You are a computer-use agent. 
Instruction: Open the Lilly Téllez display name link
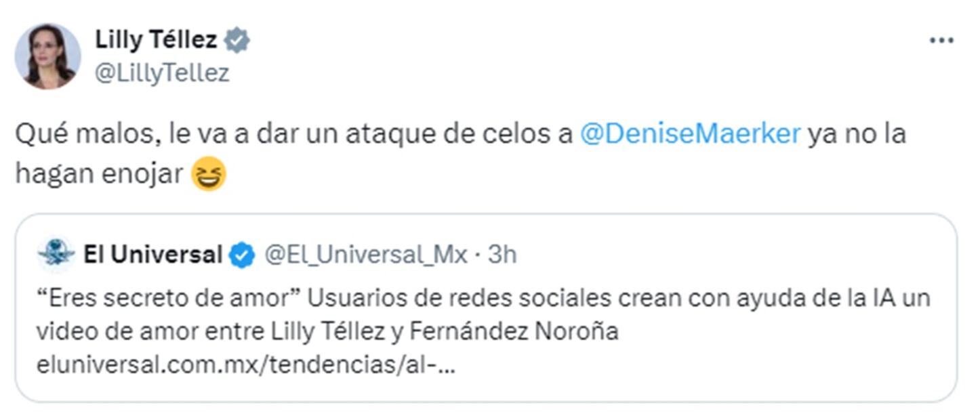[x=156, y=41]
